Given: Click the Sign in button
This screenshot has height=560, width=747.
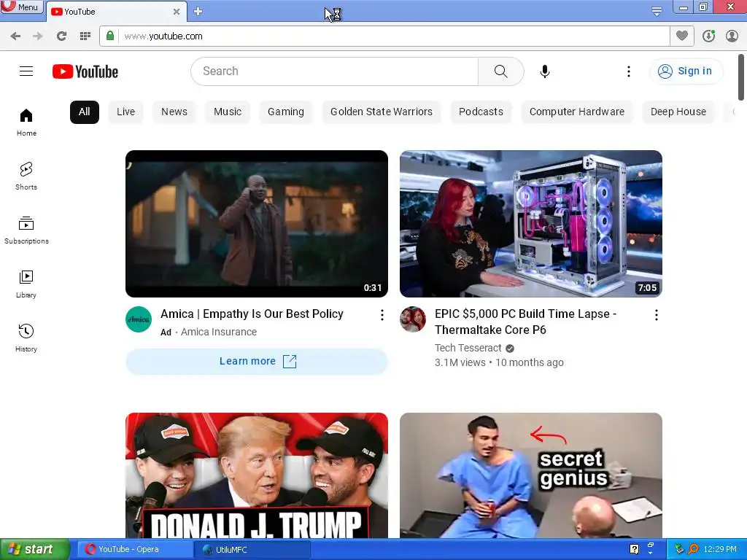Looking at the screenshot, I should pyautogui.click(x=686, y=71).
